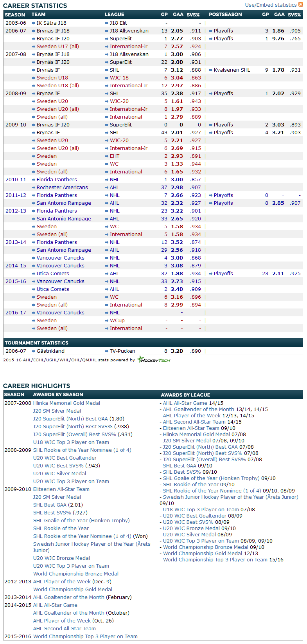
Task: Click the EHT league link
Action: click(115, 156)
